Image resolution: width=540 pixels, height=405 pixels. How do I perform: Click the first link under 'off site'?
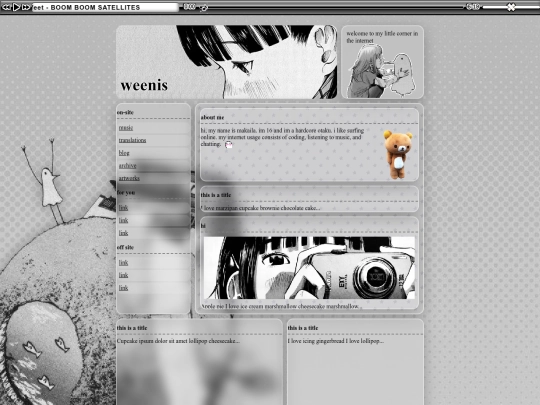coord(123,263)
